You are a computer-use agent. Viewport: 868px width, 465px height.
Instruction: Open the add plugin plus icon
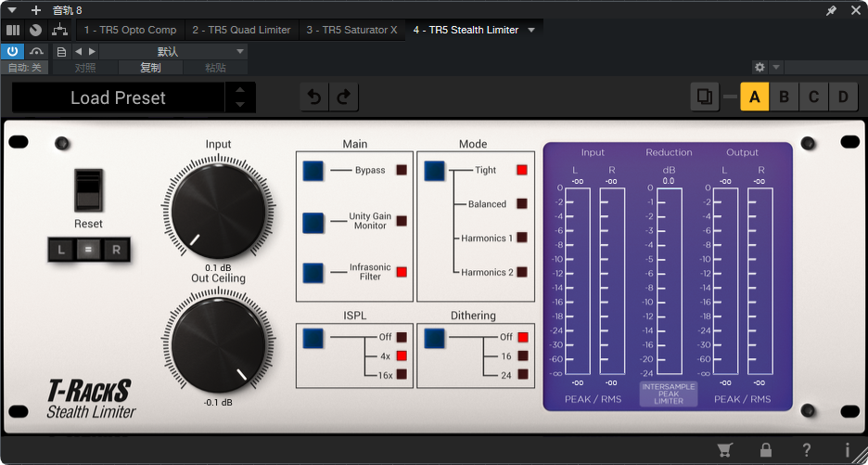click(36, 10)
